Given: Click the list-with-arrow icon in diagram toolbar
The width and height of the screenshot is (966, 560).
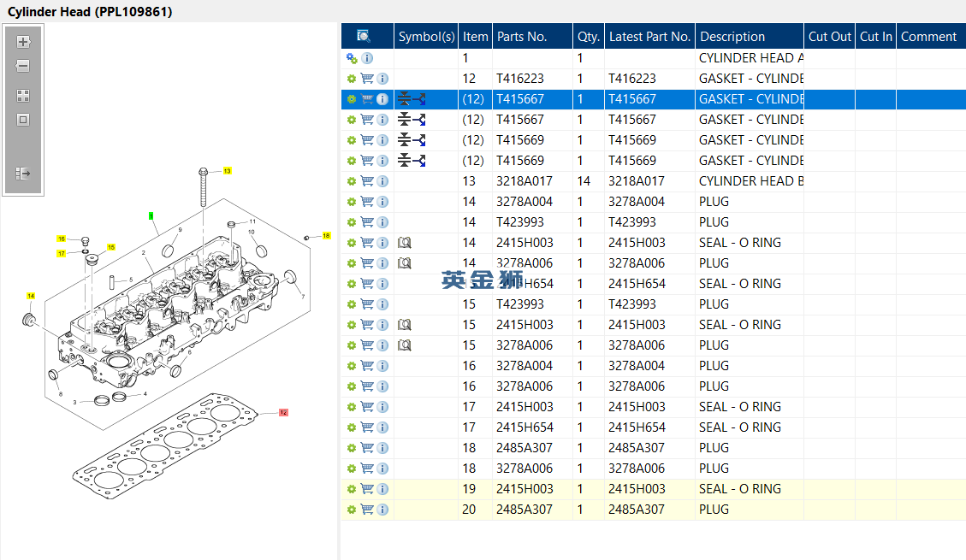Looking at the screenshot, I should [23, 174].
